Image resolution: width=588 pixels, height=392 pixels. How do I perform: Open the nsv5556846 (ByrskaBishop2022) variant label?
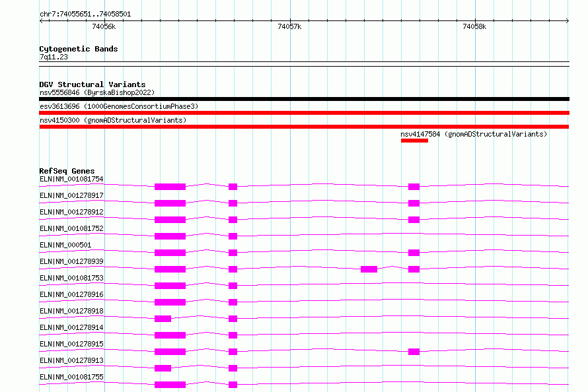[x=97, y=92]
